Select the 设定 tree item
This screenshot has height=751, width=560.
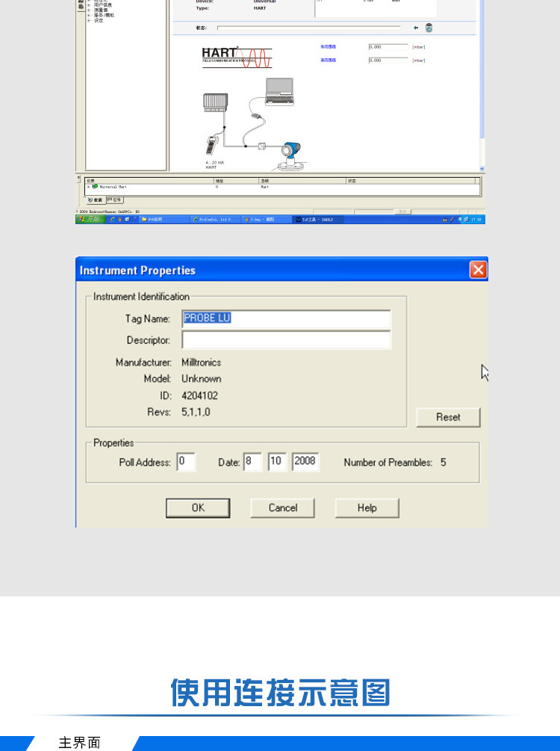[x=98, y=21]
